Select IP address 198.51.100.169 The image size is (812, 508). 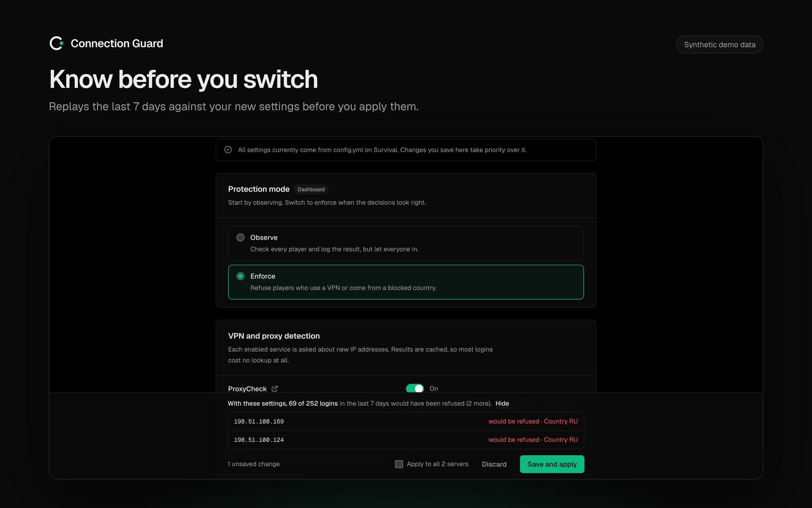click(x=259, y=421)
